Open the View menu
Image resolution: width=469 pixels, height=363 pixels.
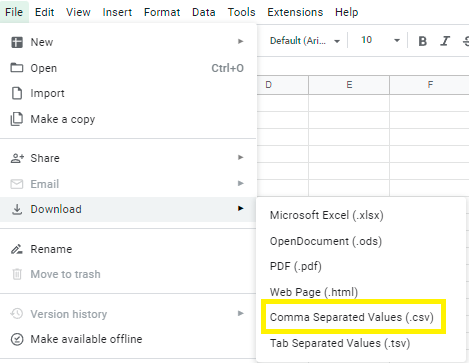click(x=78, y=12)
